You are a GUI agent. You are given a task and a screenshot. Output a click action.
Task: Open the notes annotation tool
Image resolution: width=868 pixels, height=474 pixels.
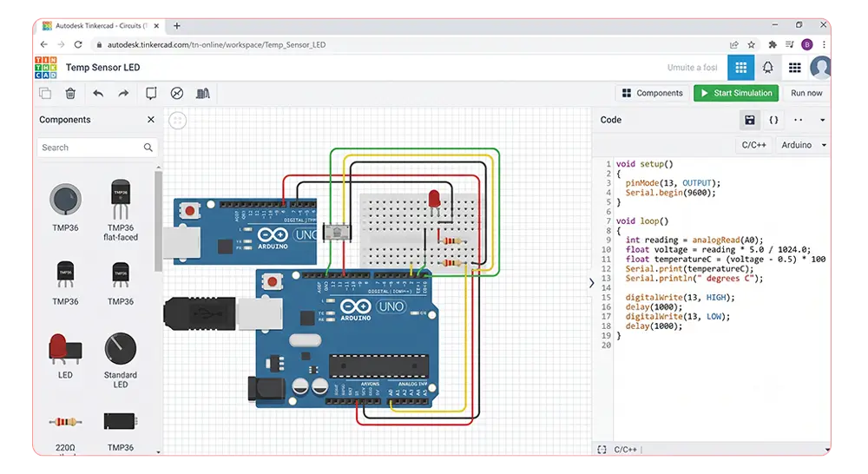151,93
